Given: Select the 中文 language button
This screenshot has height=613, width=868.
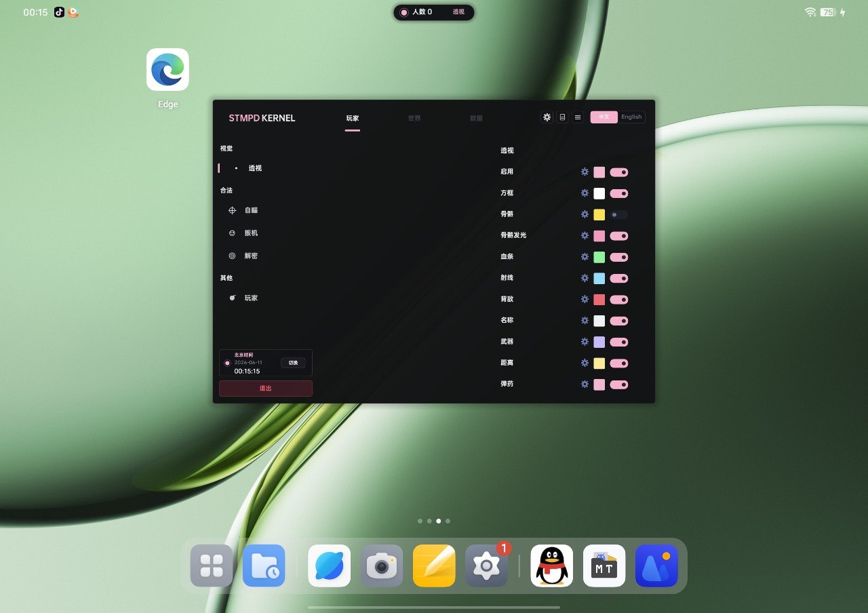Looking at the screenshot, I should tap(604, 117).
